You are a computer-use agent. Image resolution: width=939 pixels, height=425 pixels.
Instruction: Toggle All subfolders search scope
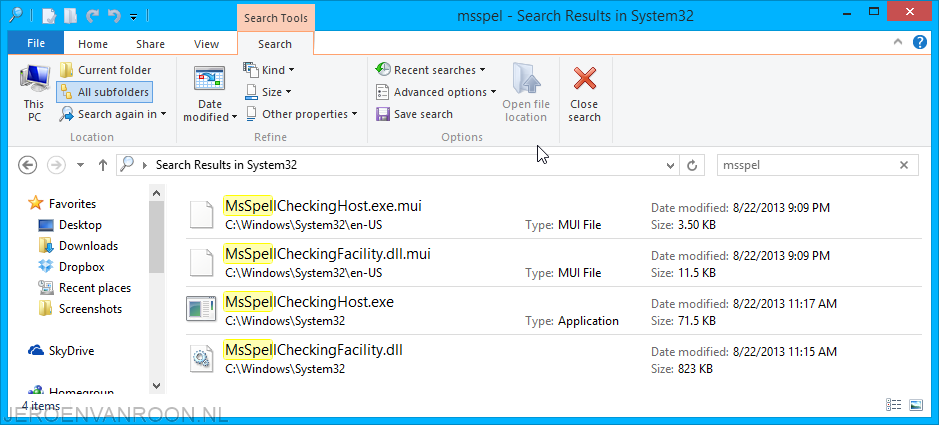tap(105, 92)
